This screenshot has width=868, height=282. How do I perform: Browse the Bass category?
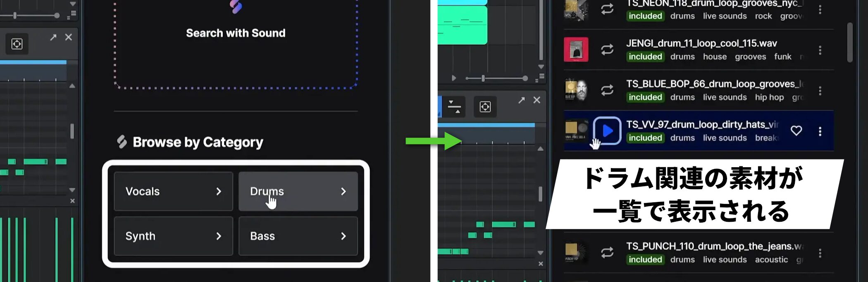pyautogui.click(x=298, y=236)
